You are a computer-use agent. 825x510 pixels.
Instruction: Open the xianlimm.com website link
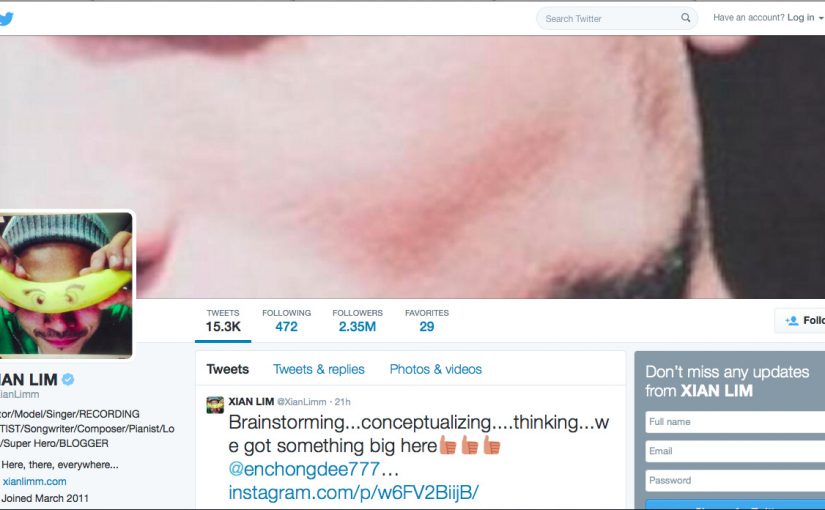coord(34,481)
